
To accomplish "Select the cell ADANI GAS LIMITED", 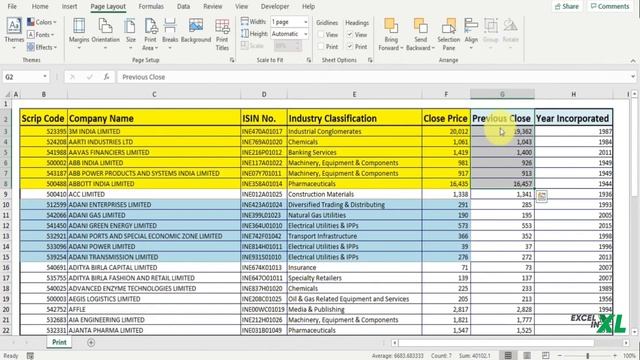I will [x=154, y=215].
